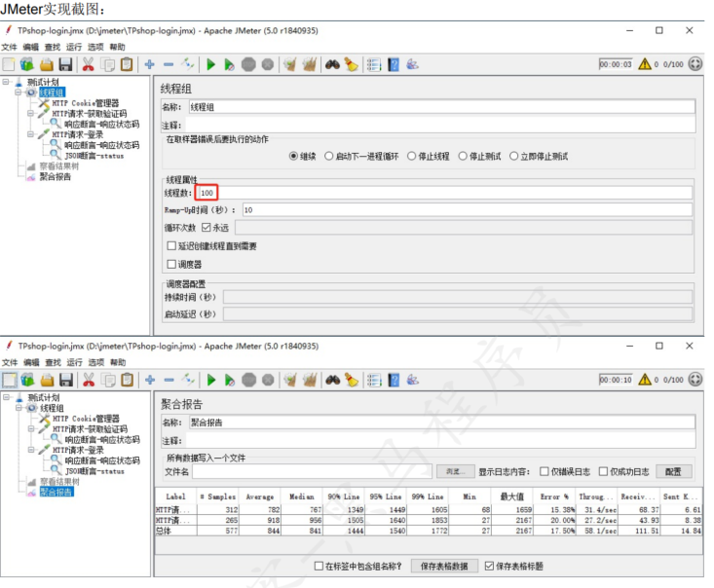Select 启动下一进程循环 radio option
The height and width of the screenshot is (588, 714).
pos(329,156)
